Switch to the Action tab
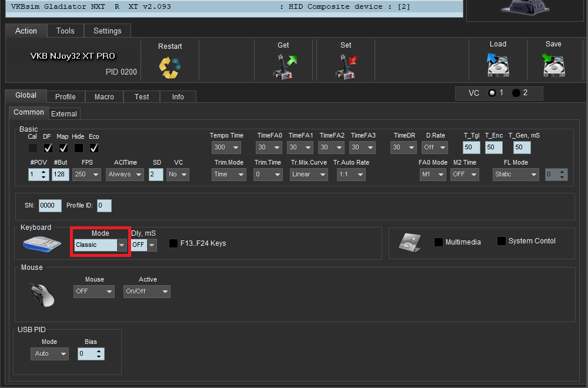The height and width of the screenshot is (388, 588). [x=26, y=31]
